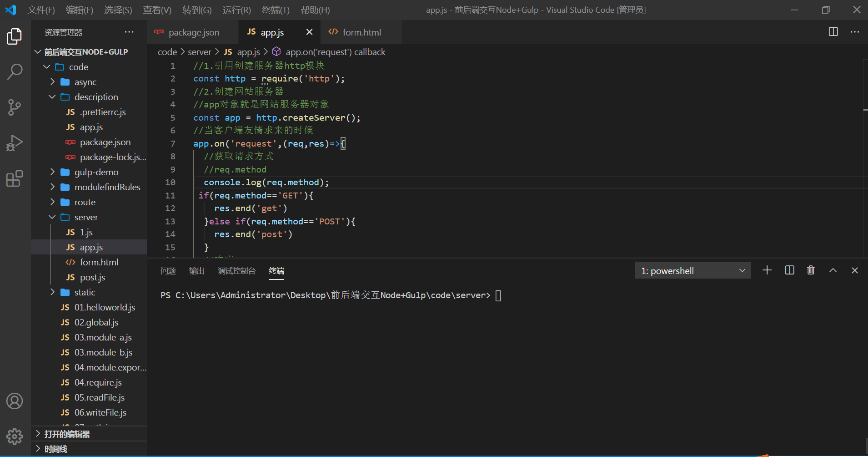868x457 pixels.
Task: Switch to the package.json editor tab
Action: point(193,32)
